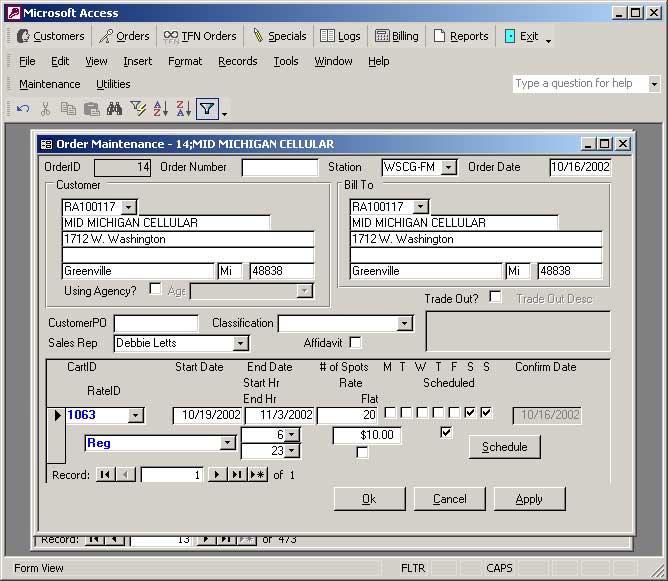Expand the Sales Rep Debbie Letts dropdown
Viewport: 668px width, 581px height.
240,343
